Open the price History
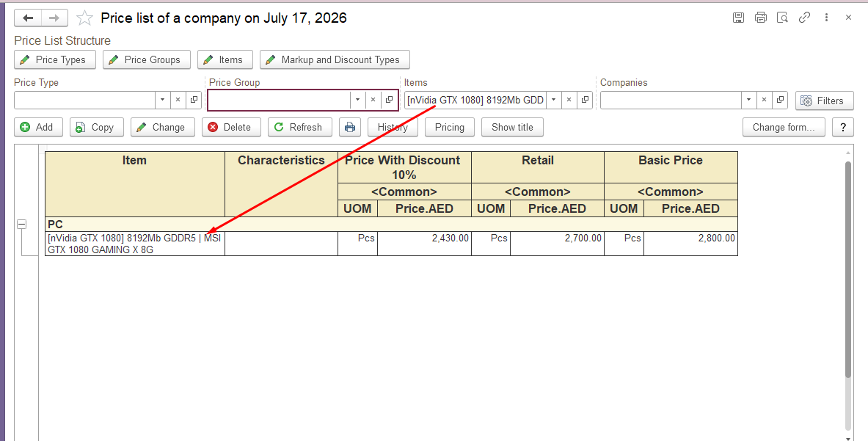The width and height of the screenshot is (868, 441). point(393,127)
